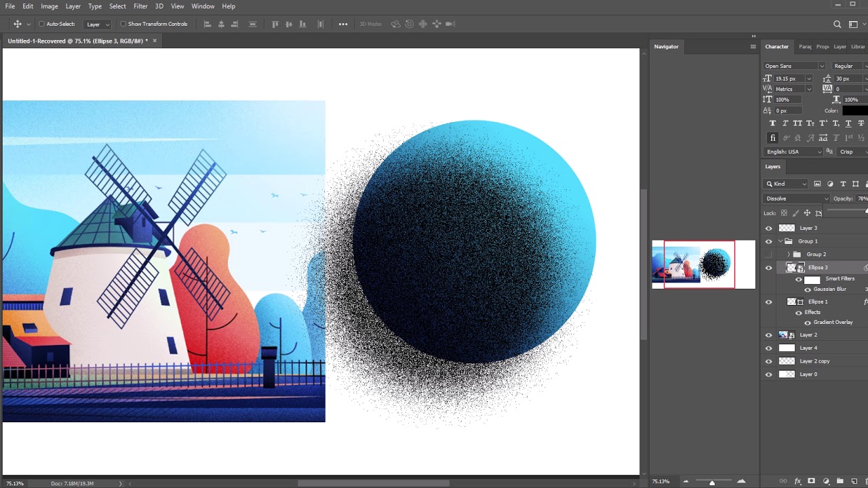Image resolution: width=868 pixels, height=488 pixels.
Task: Click the add layer mask icon
Action: click(x=812, y=481)
